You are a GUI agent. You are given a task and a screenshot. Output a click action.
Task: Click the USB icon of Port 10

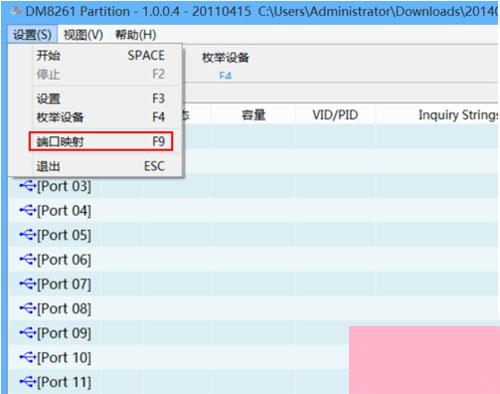[27, 358]
